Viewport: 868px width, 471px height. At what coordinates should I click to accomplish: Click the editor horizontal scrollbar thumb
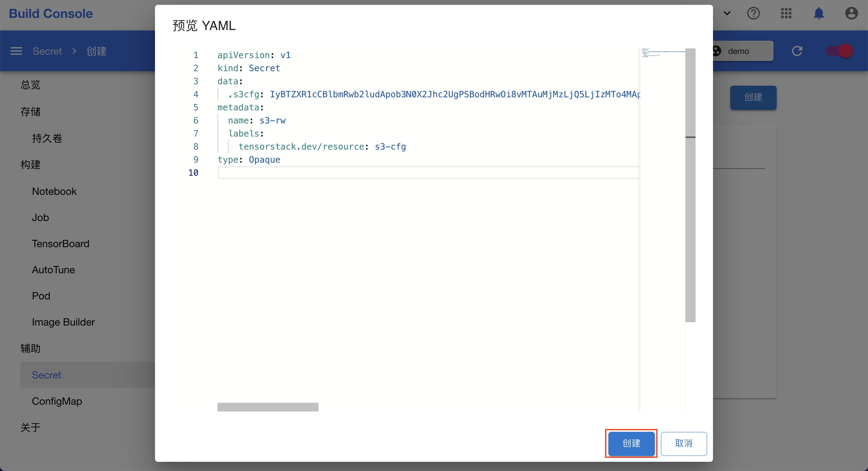268,407
